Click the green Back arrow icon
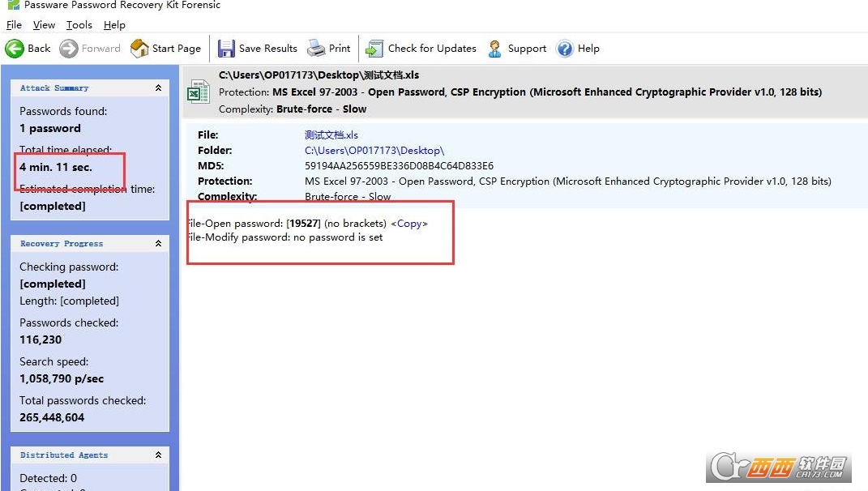 pyautogui.click(x=15, y=49)
